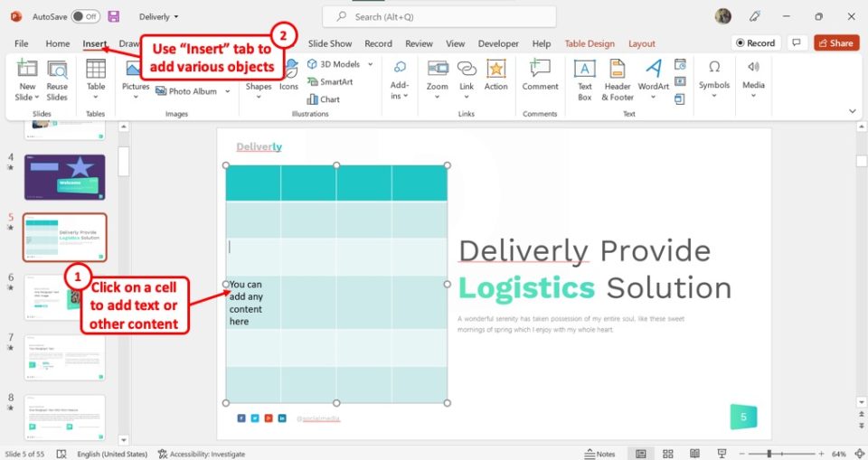Click the Record tab in ribbon

(x=378, y=43)
